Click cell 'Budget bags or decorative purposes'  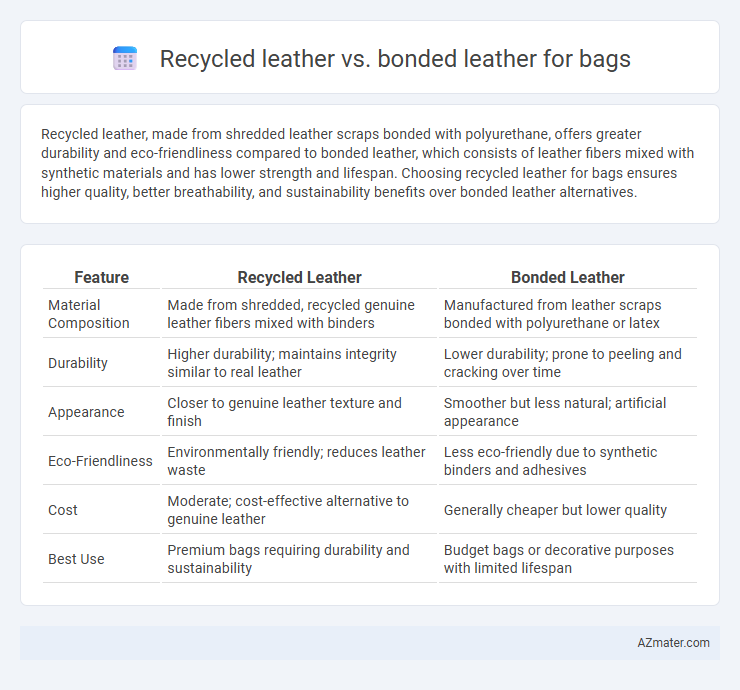559,559
